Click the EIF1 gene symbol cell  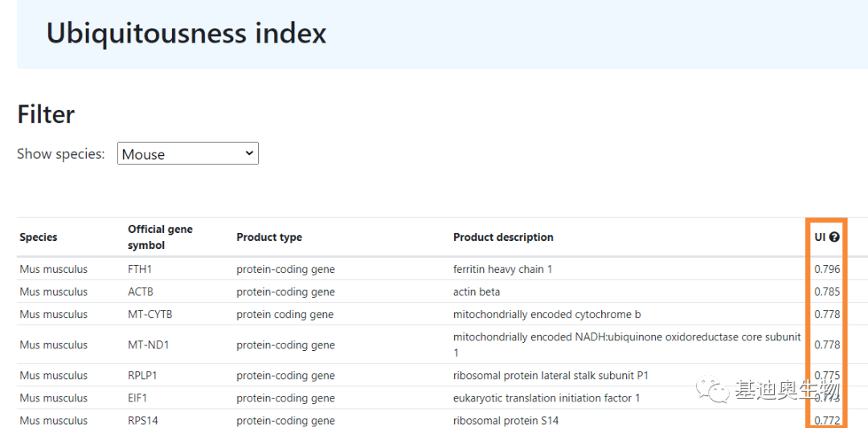139,397
